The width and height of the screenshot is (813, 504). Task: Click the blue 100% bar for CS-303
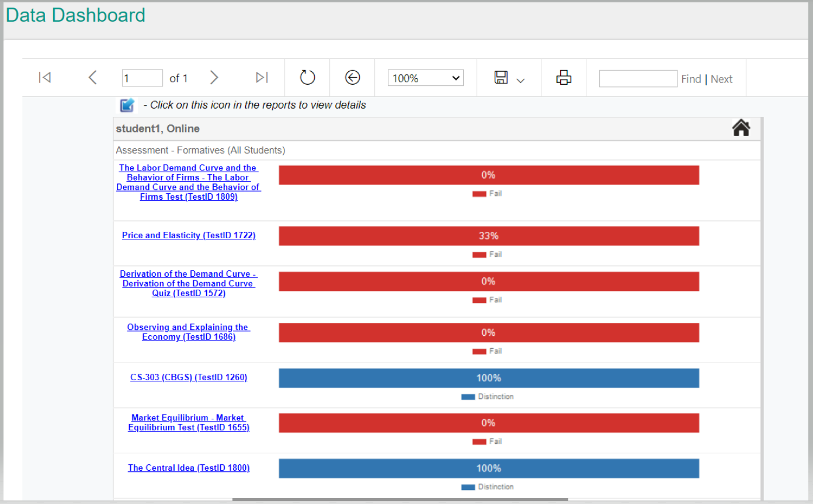tap(488, 378)
